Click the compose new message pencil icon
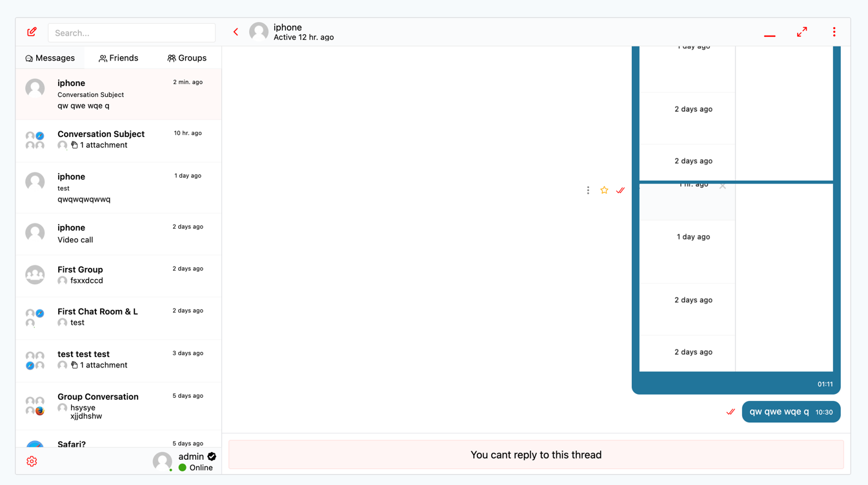The width and height of the screenshot is (868, 485). tap(32, 32)
